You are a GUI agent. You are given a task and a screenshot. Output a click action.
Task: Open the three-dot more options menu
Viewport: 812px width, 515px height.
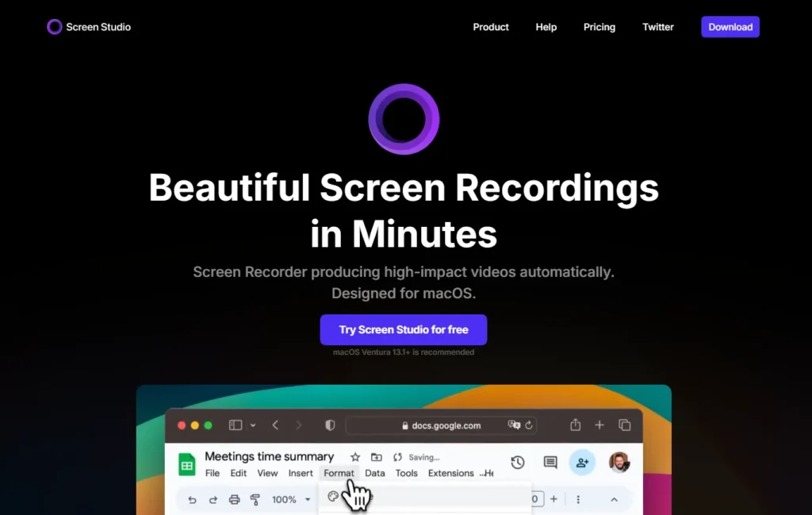point(578,499)
